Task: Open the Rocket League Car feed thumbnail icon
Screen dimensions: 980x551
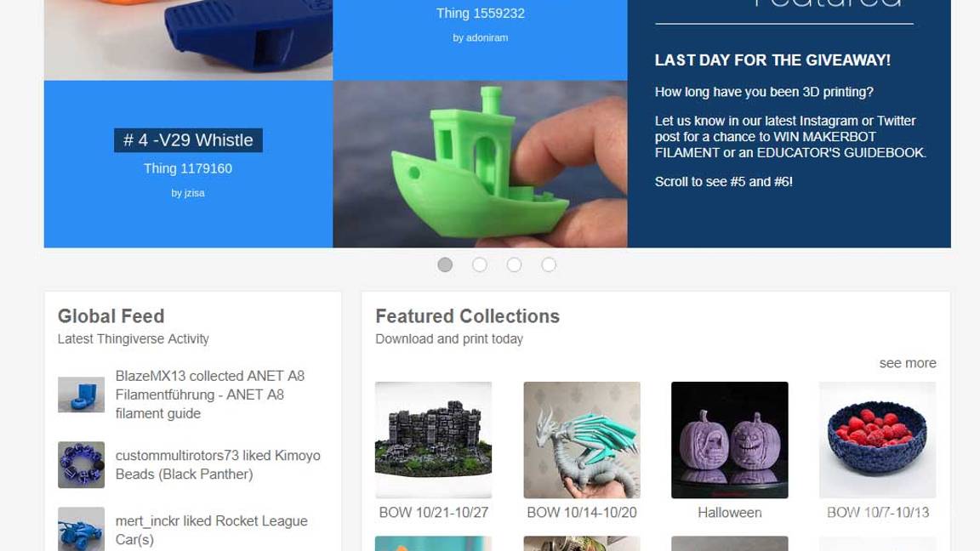Action: pyautogui.click(x=82, y=530)
